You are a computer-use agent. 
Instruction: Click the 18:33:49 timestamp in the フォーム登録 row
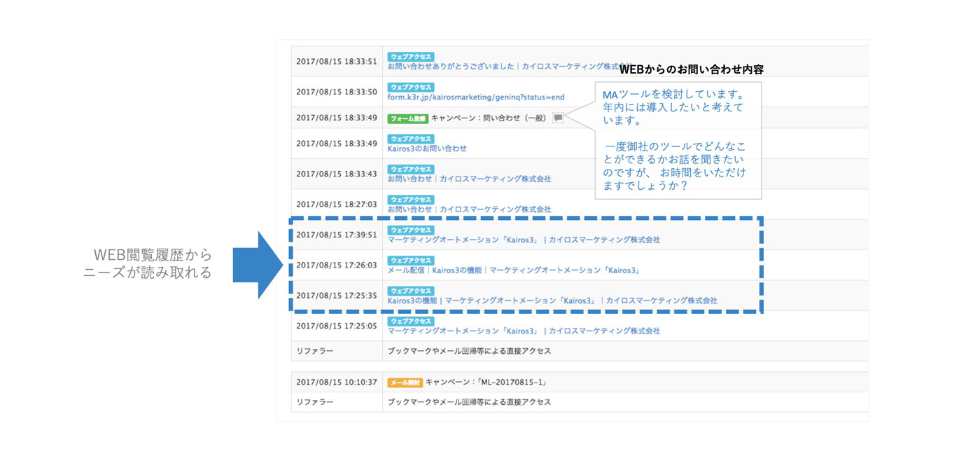pos(337,118)
